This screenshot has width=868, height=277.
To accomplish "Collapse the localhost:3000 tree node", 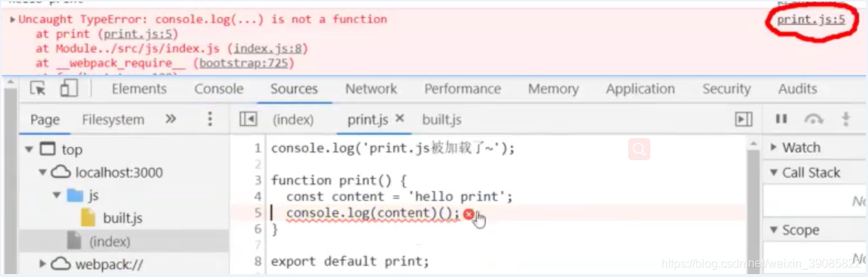I will [43, 173].
